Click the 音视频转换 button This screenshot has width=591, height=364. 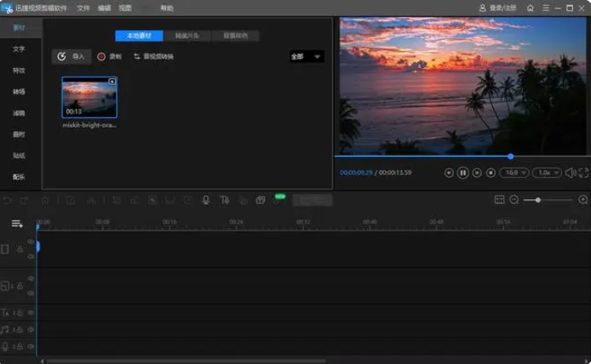pos(153,56)
